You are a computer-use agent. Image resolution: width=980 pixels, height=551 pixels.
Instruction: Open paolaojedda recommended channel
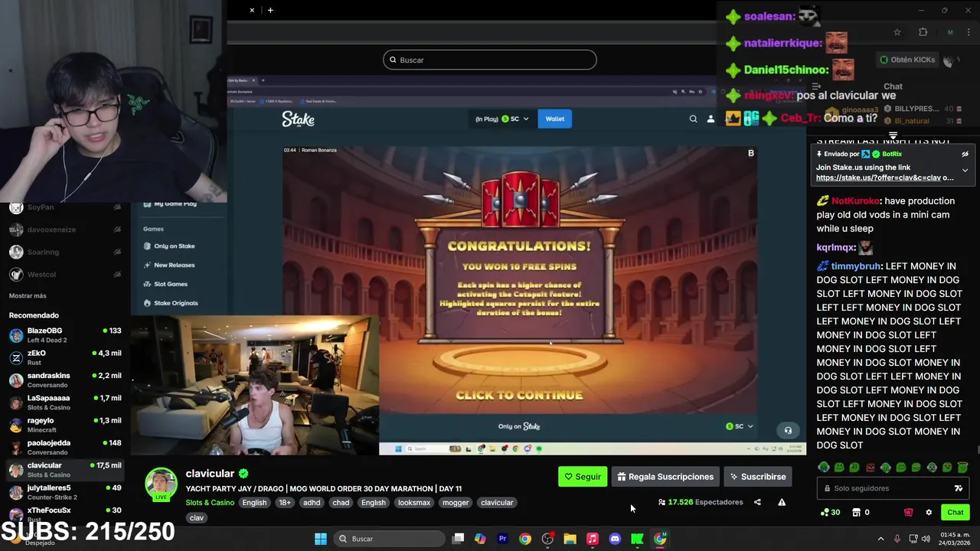(65, 447)
